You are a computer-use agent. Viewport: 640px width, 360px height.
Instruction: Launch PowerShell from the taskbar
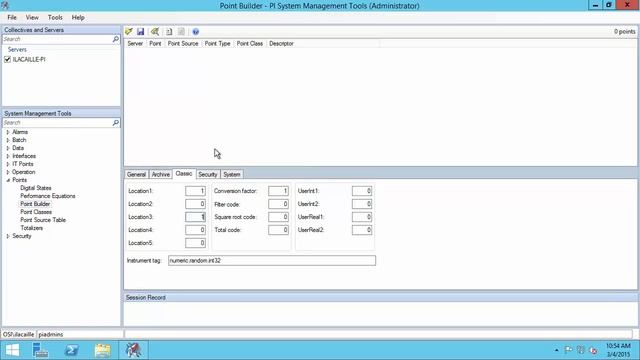tap(71, 350)
